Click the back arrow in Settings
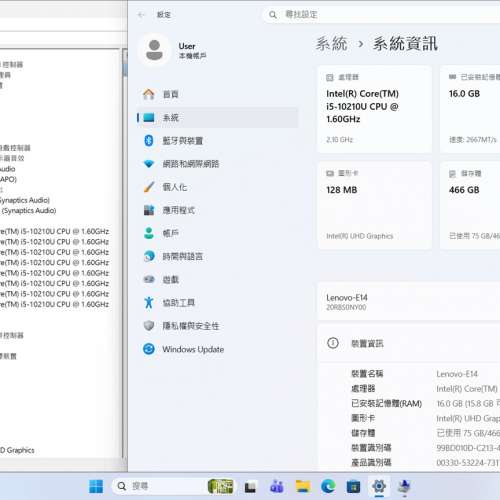Viewport: 500px width, 500px height. [x=141, y=15]
